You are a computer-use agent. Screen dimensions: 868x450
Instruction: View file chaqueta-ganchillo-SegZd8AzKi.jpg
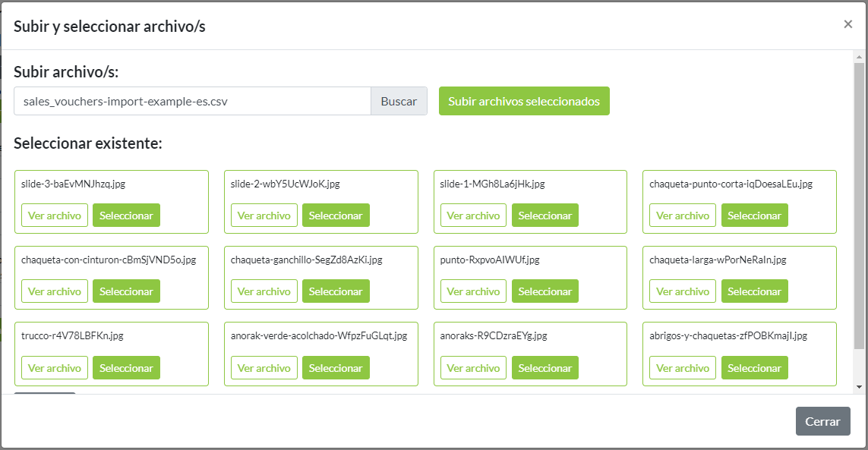(264, 291)
